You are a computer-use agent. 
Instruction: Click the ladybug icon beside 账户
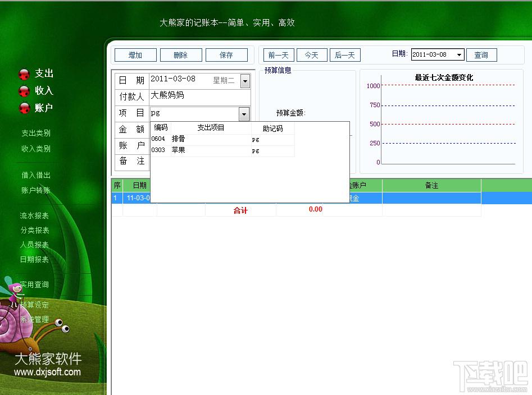click(x=24, y=108)
